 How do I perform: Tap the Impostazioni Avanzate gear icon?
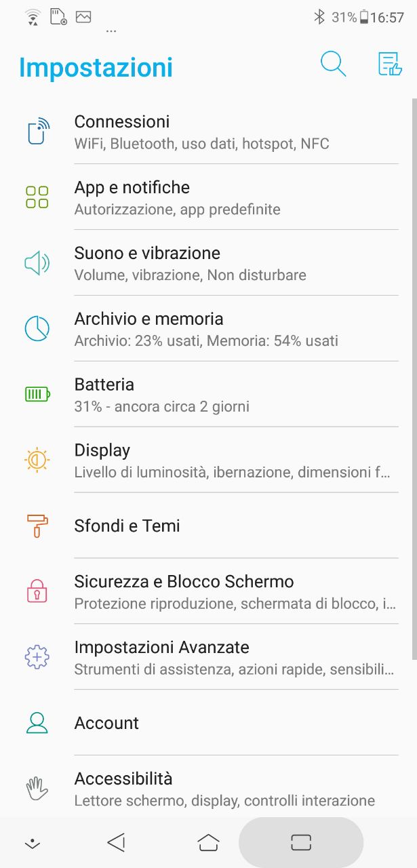(37, 656)
